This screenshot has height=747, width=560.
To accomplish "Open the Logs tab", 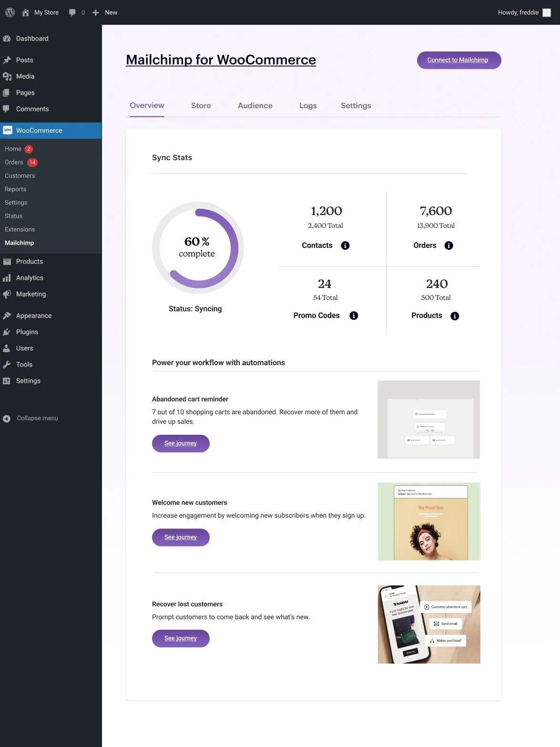I will 308,106.
